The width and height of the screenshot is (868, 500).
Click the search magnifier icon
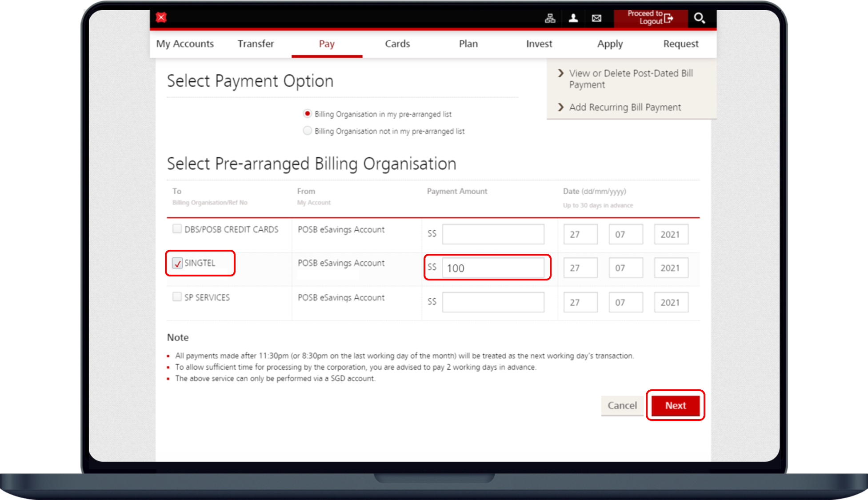(x=699, y=18)
